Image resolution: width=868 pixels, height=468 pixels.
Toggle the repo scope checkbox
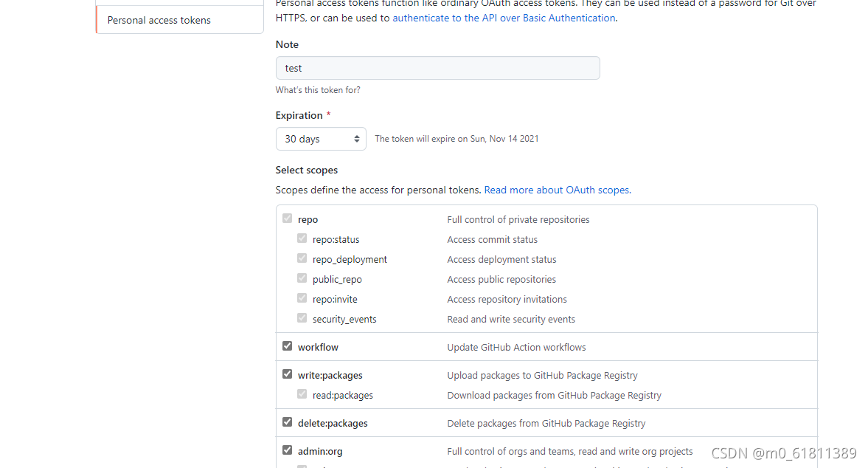coord(287,218)
